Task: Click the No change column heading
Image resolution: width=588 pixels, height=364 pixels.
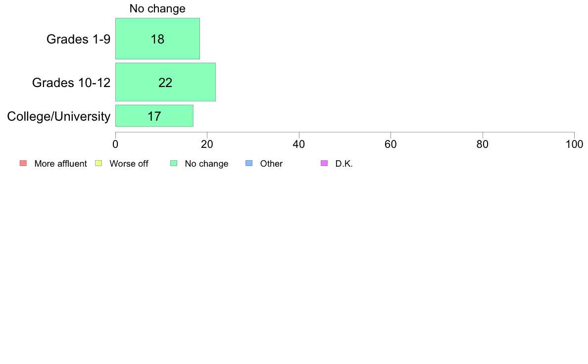Action: [157, 8]
